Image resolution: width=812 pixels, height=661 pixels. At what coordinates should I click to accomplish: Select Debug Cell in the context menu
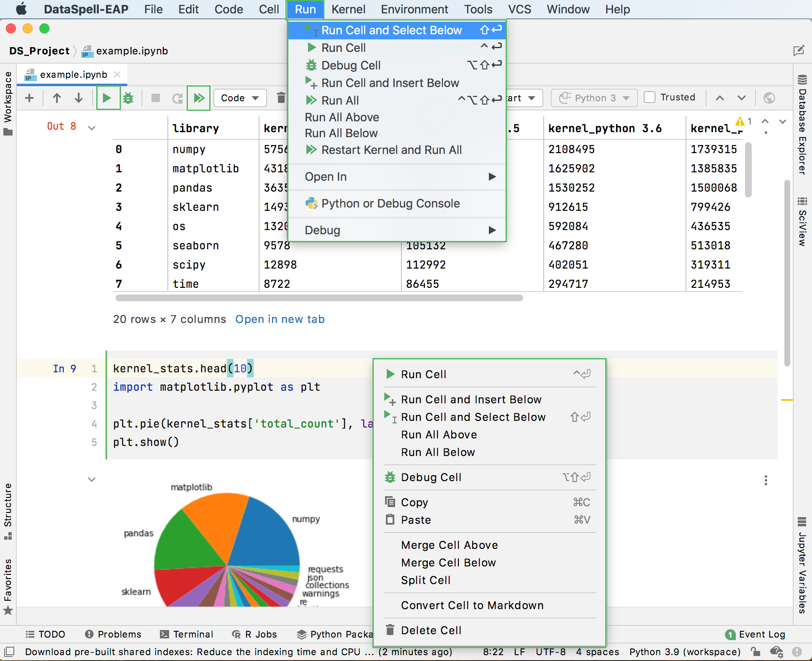(x=489, y=477)
